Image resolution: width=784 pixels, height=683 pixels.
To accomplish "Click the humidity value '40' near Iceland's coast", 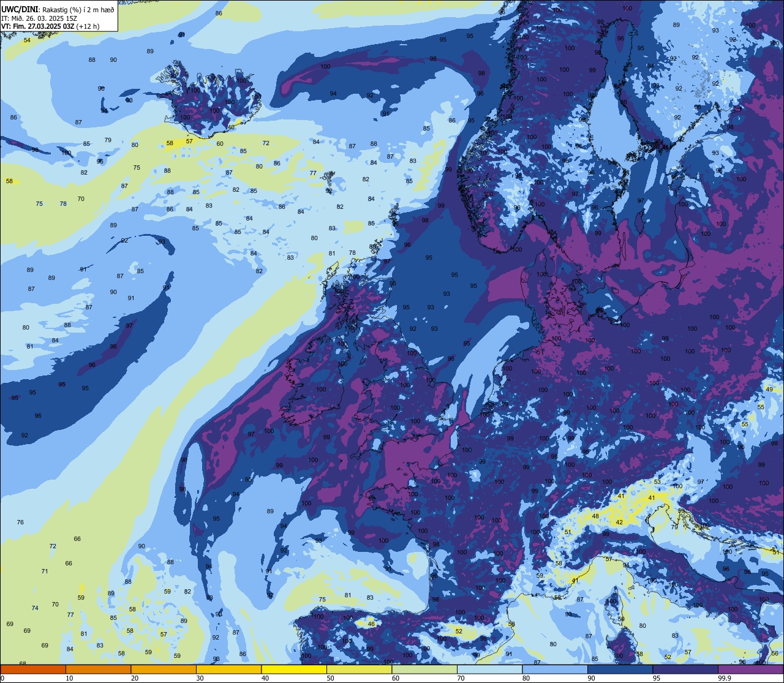I will coord(232,127).
